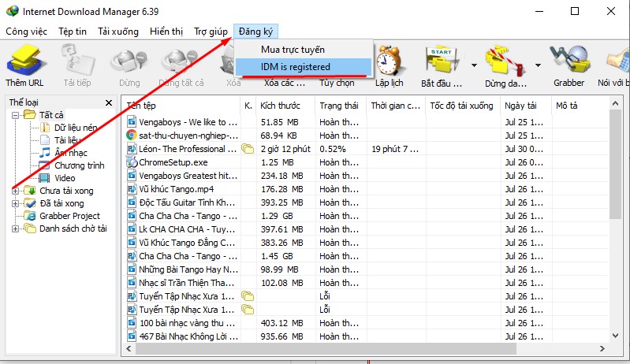
Task: Open the Grabber tool icon
Action: pyautogui.click(x=570, y=60)
